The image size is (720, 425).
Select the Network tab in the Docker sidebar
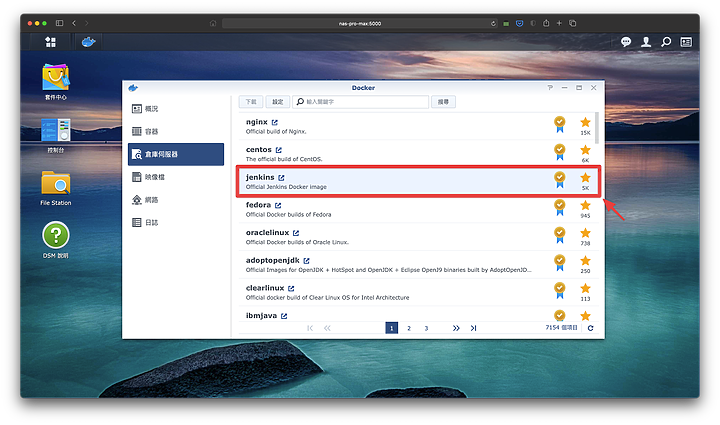click(x=176, y=200)
